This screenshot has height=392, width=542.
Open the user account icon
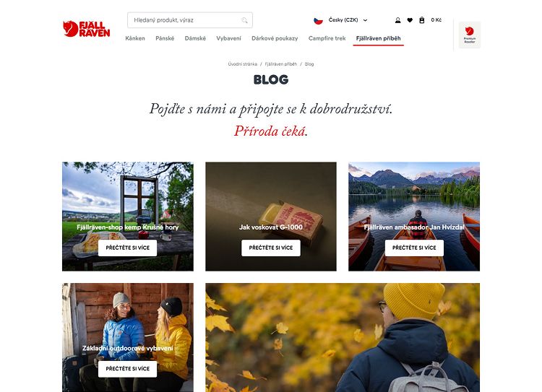[x=398, y=20]
